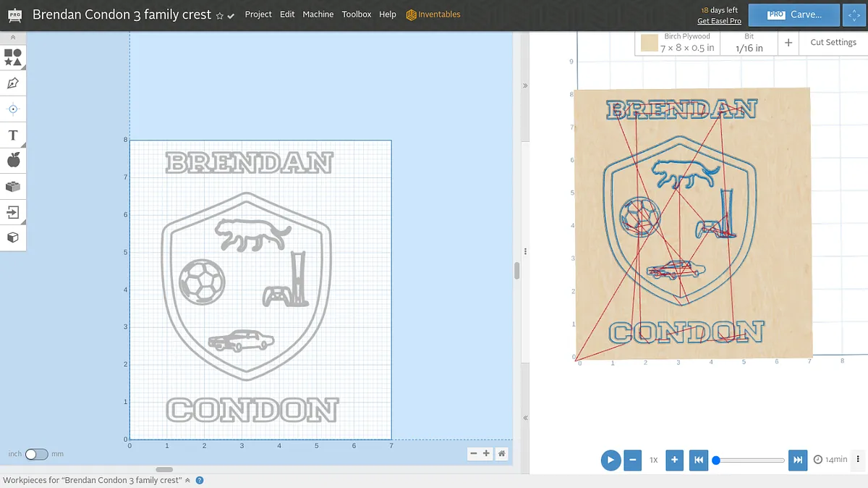
Task: Reset design view with home icon
Action: point(501,454)
